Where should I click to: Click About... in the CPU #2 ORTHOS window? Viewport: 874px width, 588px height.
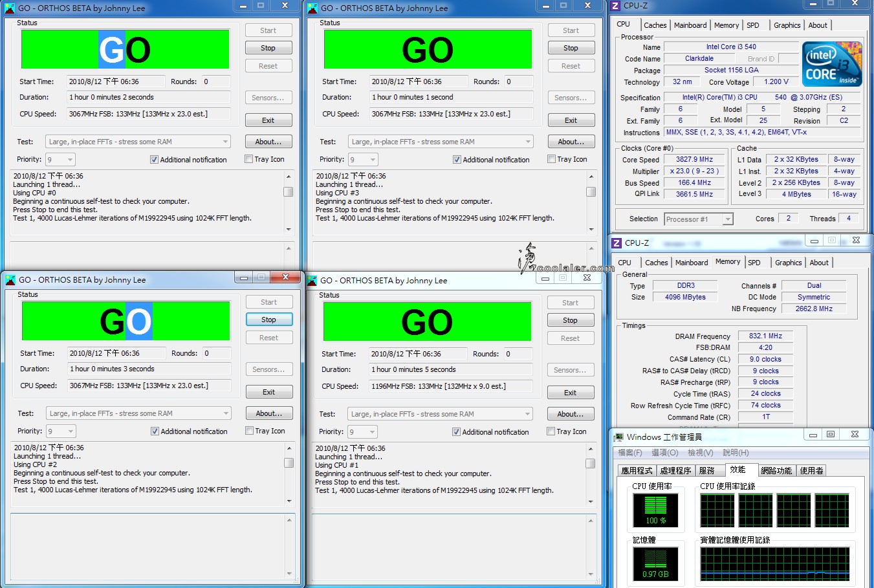pyautogui.click(x=269, y=413)
